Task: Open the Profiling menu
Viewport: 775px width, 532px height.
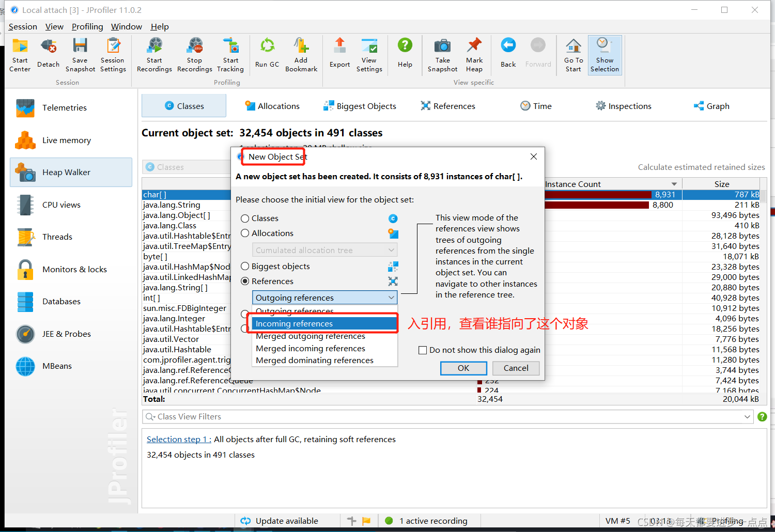Action: pos(87,26)
